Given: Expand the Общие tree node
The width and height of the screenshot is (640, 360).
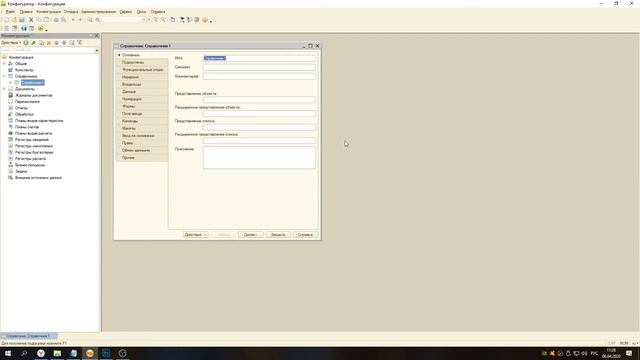Looking at the screenshot, I should tap(4, 64).
